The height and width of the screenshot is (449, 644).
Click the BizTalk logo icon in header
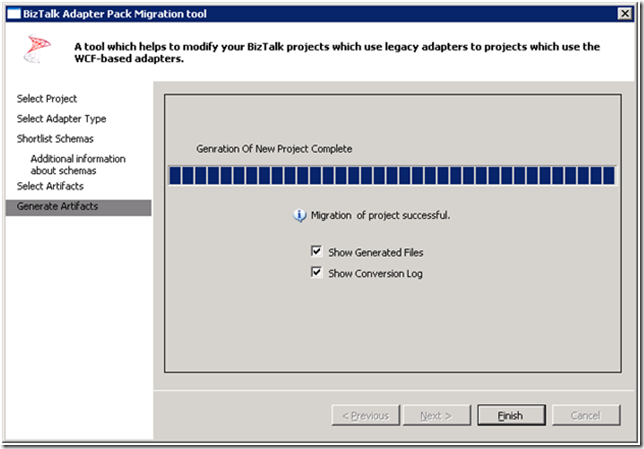pyautogui.click(x=37, y=48)
